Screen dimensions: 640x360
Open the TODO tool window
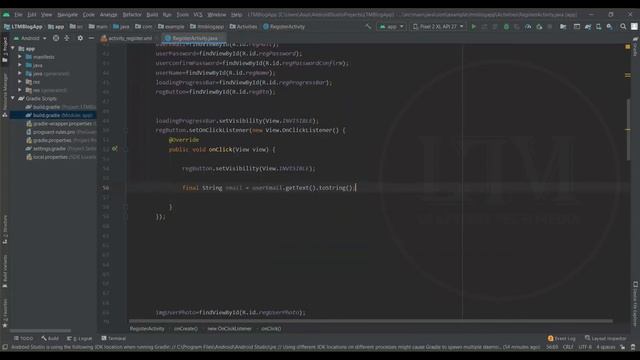23,338
